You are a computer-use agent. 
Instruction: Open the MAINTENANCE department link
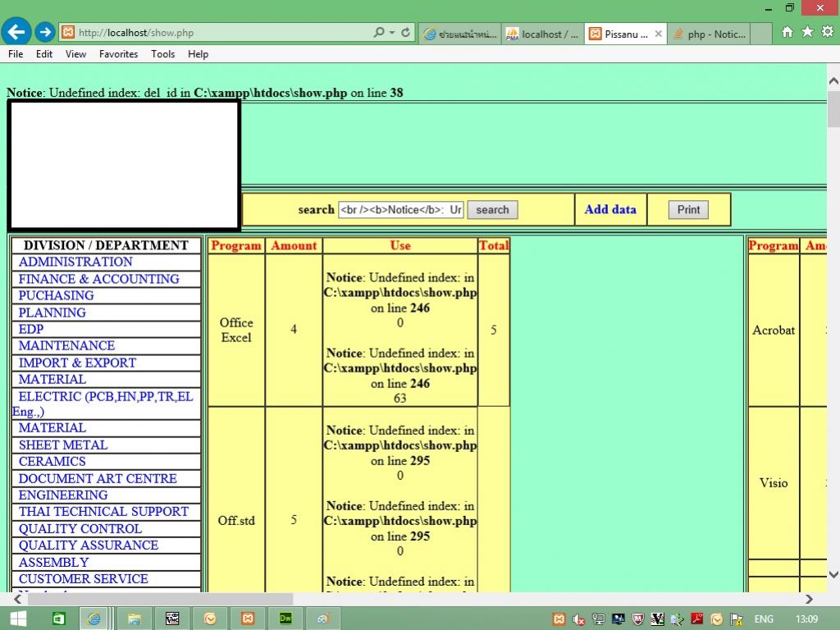(67, 346)
